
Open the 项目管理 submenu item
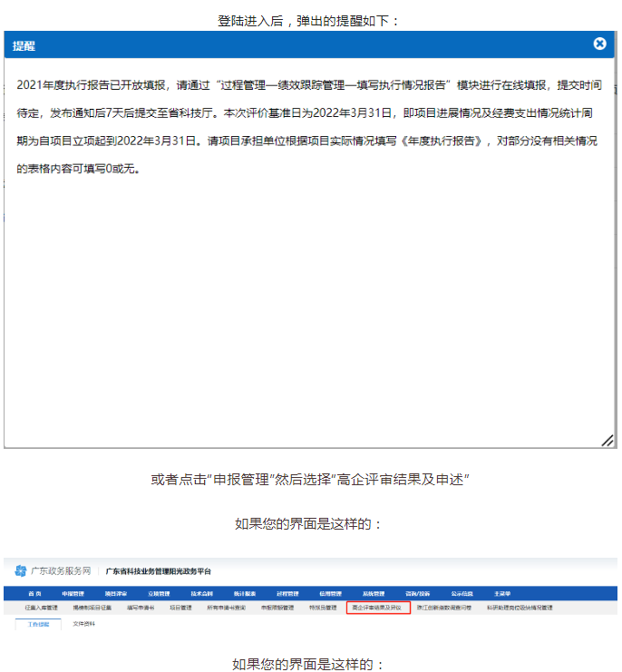click(x=180, y=608)
